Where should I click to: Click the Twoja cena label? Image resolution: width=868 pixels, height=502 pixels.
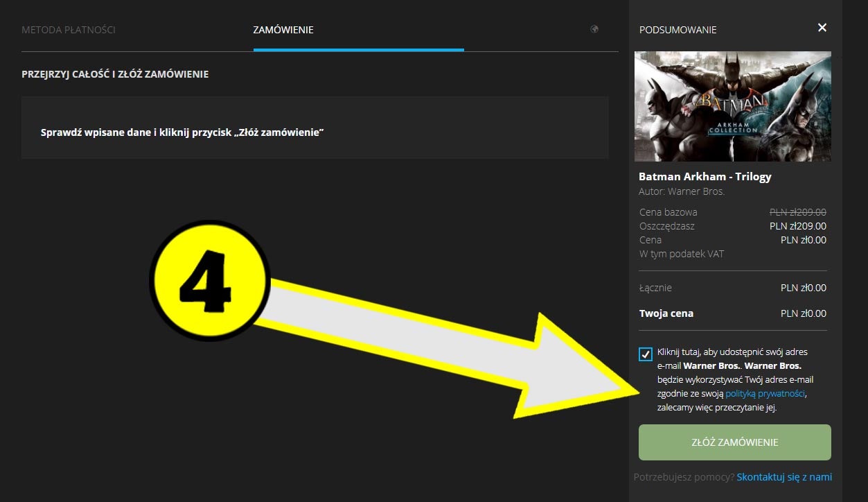pos(666,313)
